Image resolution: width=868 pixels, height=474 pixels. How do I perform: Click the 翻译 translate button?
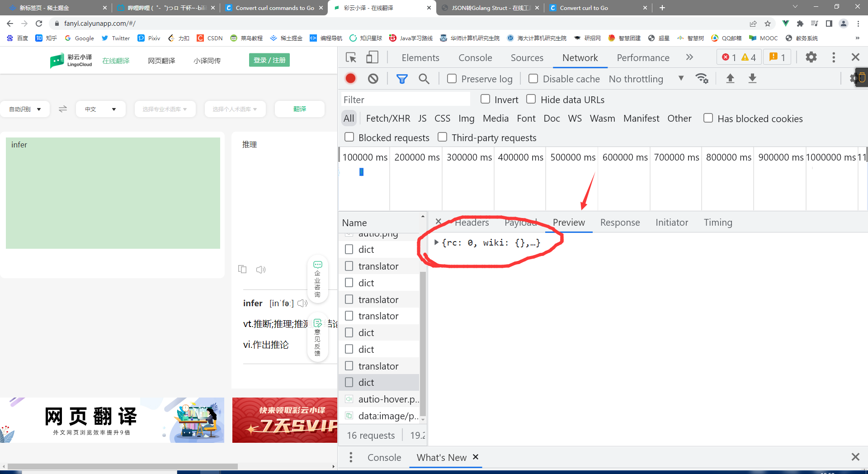coord(299,109)
